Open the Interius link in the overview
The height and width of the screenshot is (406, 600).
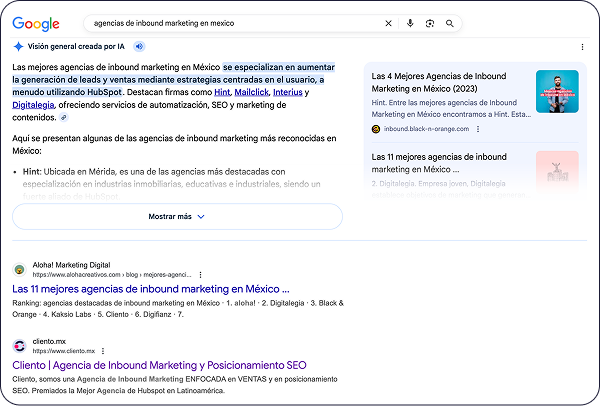pyautogui.click(x=288, y=92)
